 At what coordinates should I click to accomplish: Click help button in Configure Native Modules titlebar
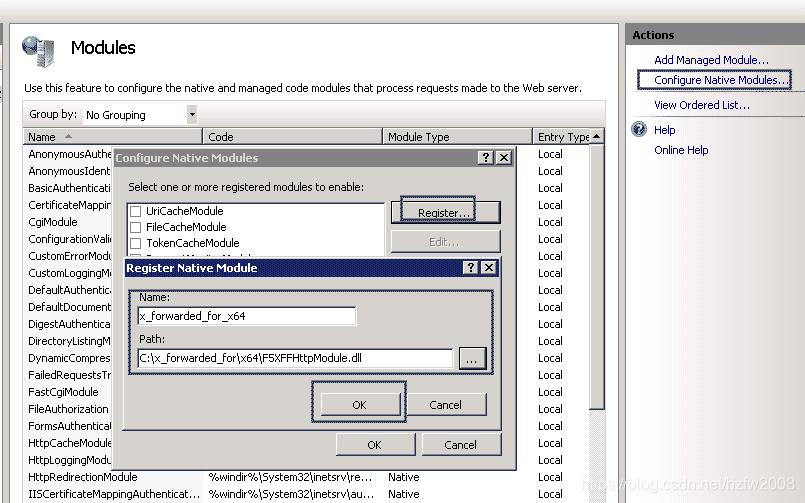coord(486,158)
